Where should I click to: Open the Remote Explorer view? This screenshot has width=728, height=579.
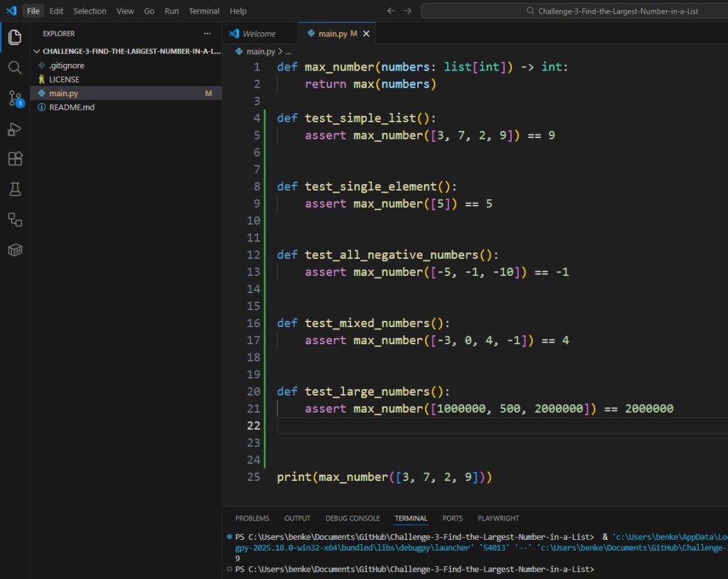pos(15,220)
